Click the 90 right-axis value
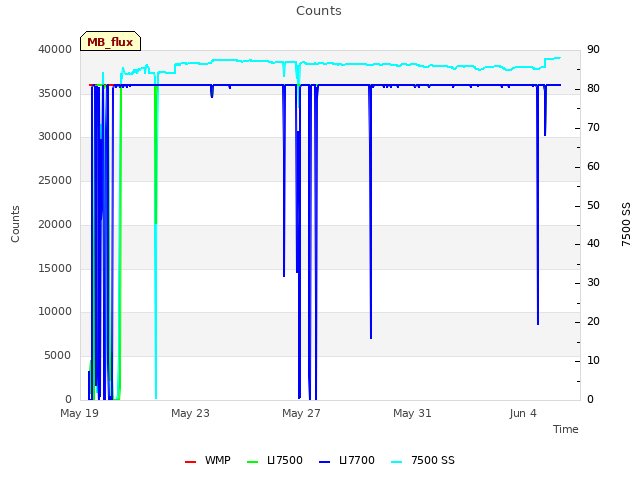 tap(593, 49)
